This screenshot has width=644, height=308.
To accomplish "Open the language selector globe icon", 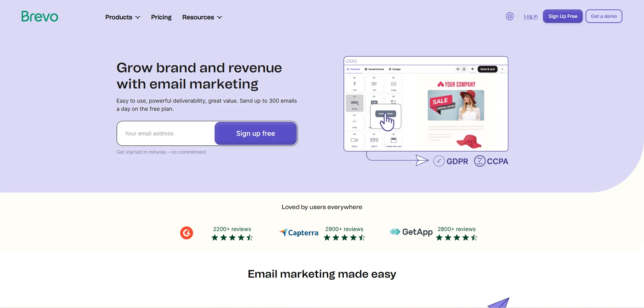I will (x=510, y=16).
